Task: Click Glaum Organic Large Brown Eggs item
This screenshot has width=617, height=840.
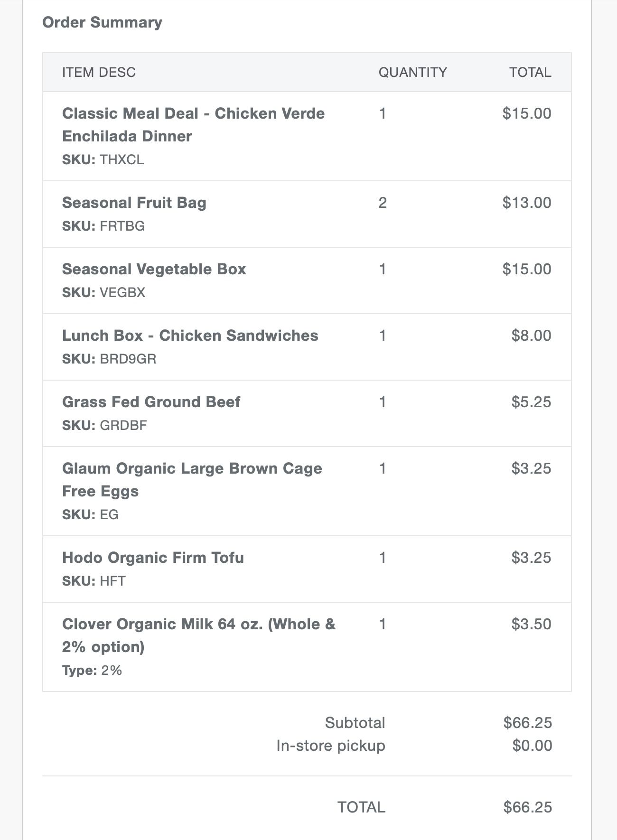Action: point(192,480)
